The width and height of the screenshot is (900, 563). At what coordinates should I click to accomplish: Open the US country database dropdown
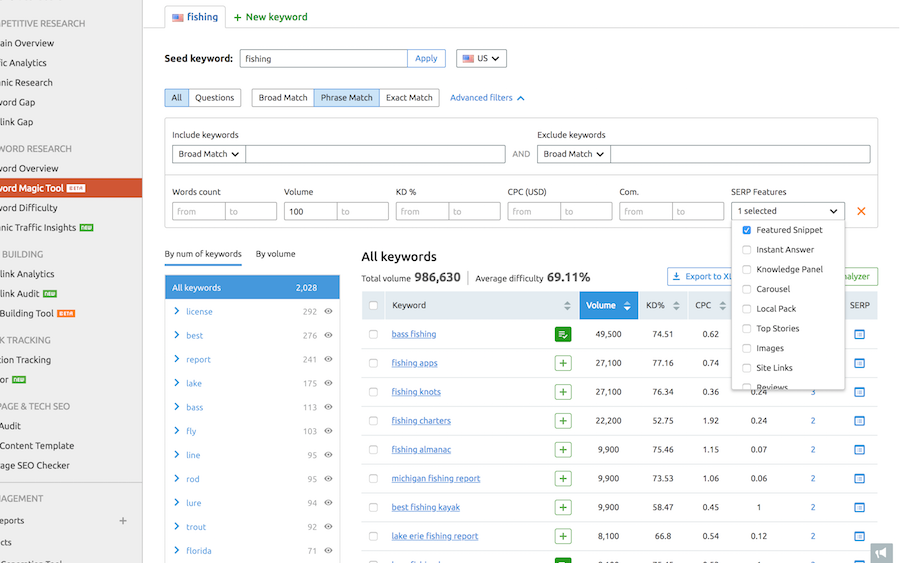point(481,59)
